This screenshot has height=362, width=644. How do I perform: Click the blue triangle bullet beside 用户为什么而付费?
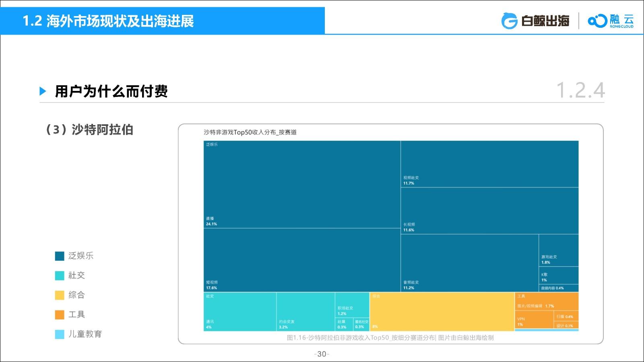point(43,91)
